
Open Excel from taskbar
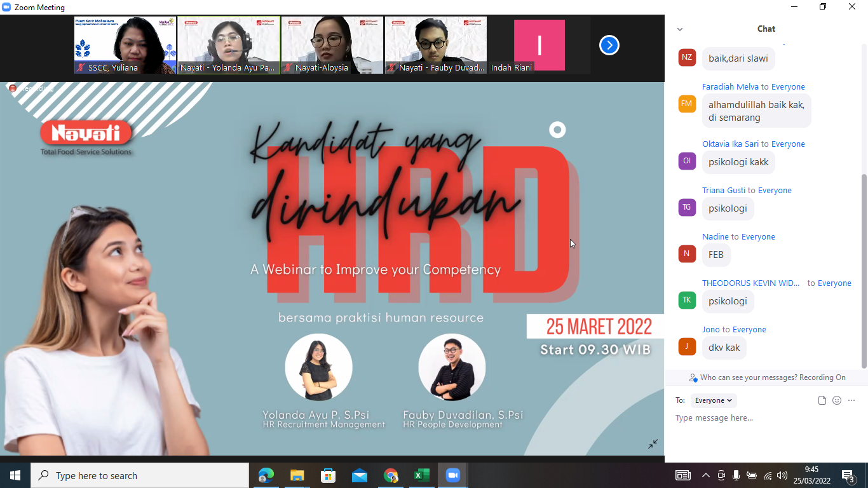pyautogui.click(x=422, y=475)
